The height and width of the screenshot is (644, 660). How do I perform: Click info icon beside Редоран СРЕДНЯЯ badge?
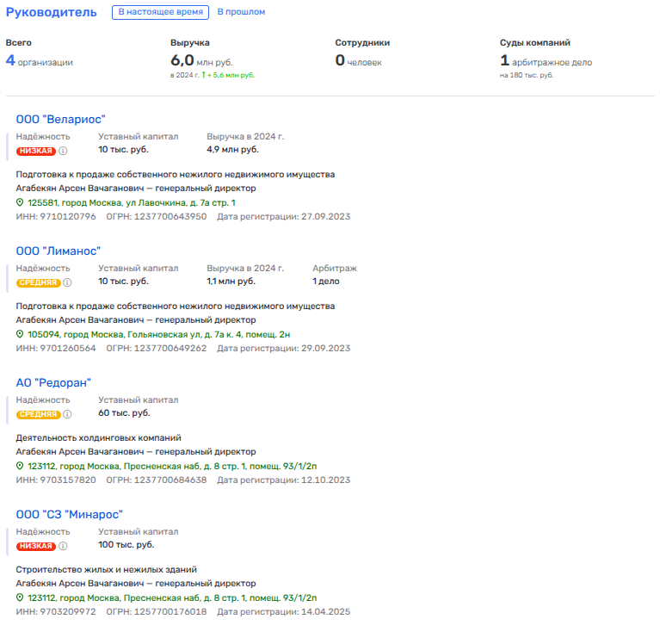click(x=67, y=414)
